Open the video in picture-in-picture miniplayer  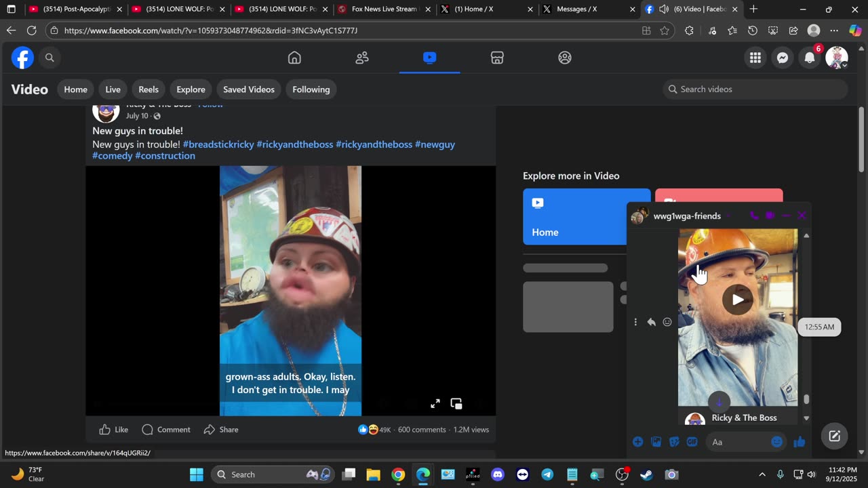456,404
